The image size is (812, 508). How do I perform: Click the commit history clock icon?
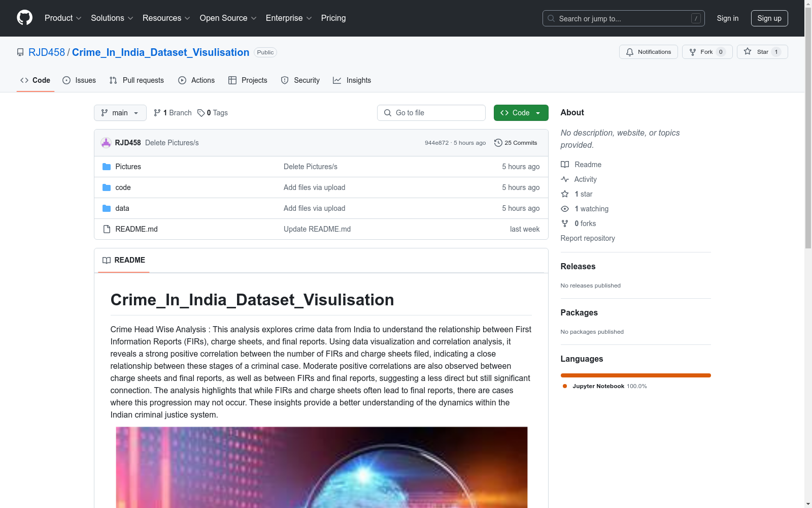[x=498, y=143]
